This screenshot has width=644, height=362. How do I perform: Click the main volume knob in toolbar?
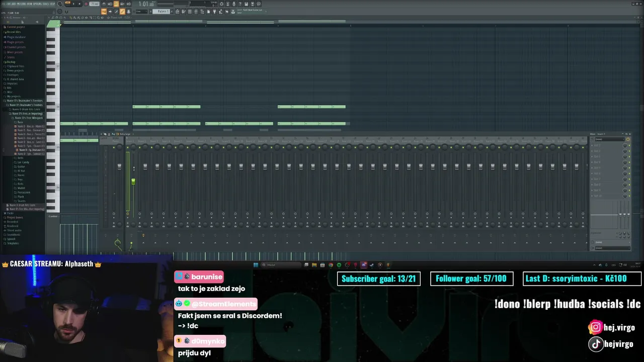click(x=59, y=4)
